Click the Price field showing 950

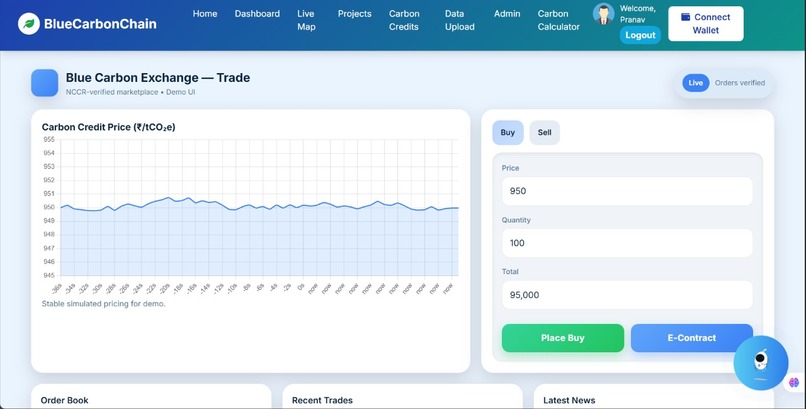pyautogui.click(x=627, y=191)
